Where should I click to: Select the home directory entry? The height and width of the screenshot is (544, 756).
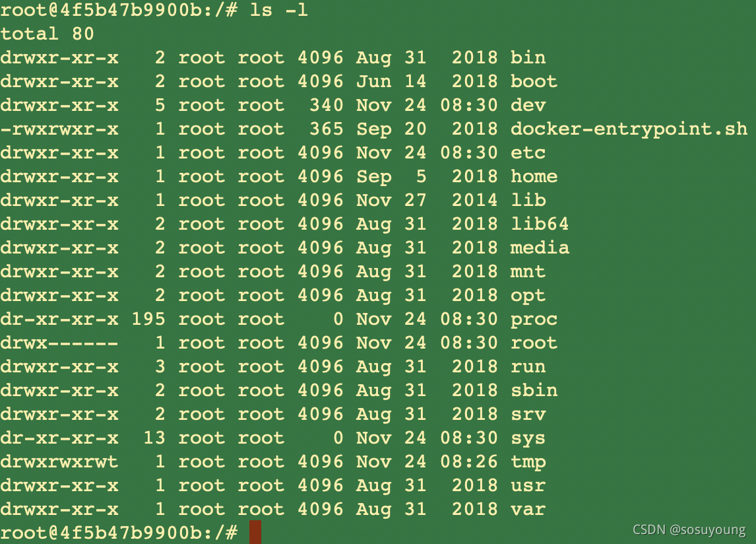click(534, 176)
